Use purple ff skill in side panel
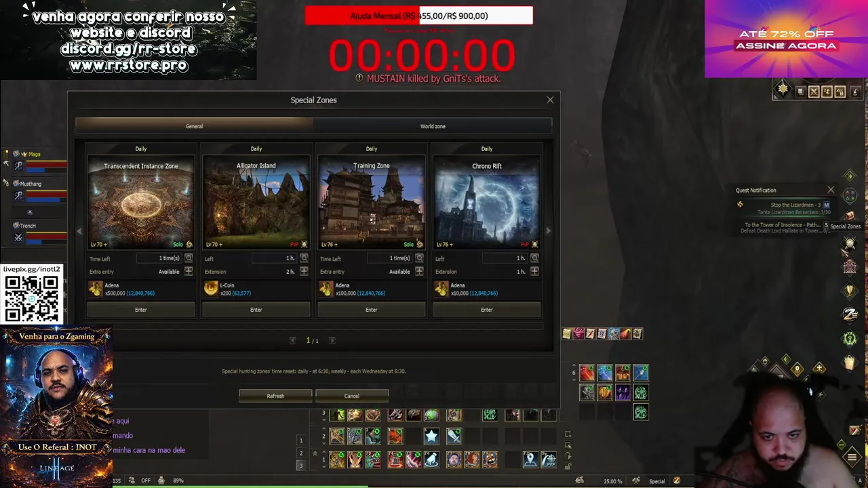868x488 pixels. point(623,392)
